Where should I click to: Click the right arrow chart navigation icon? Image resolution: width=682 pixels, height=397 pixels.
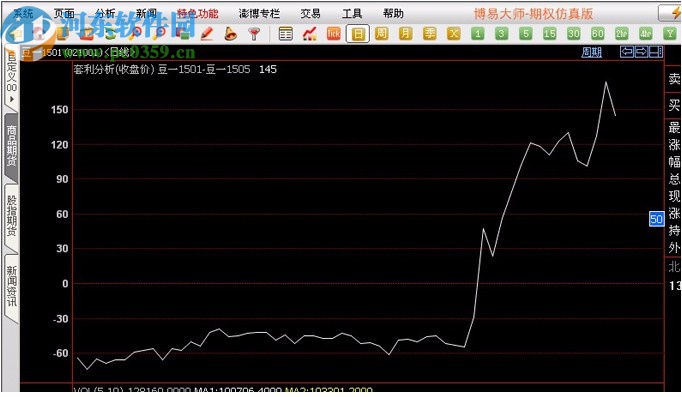click(641, 52)
